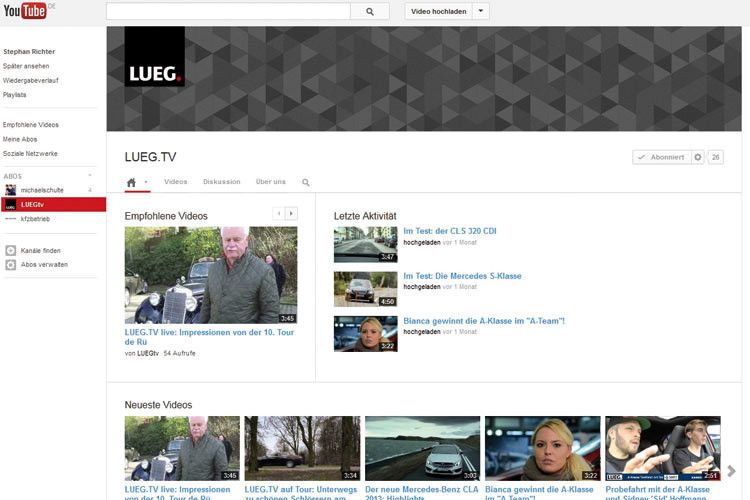Play the featured Tour de Rü thumbnail
The width and height of the screenshot is (750, 500).
click(x=211, y=275)
